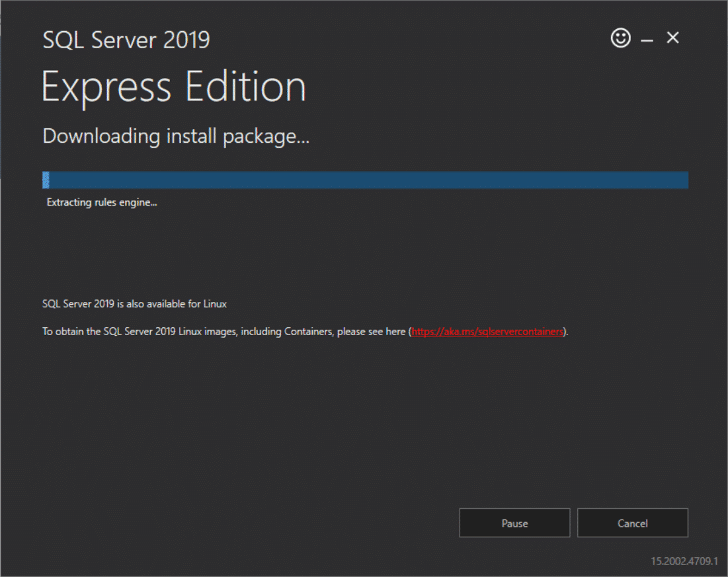Close the SQL Server installer window
The image size is (728, 577).
(672, 38)
